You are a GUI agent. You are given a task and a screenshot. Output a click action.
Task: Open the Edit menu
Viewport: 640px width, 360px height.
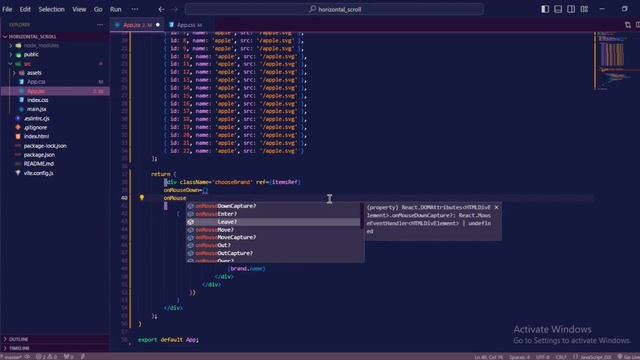(x=25, y=9)
